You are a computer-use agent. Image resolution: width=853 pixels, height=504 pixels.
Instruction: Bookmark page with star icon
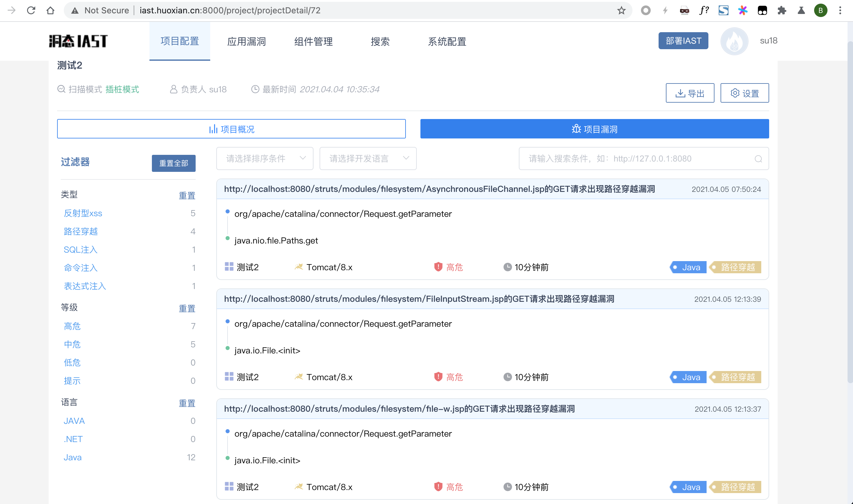pyautogui.click(x=621, y=10)
